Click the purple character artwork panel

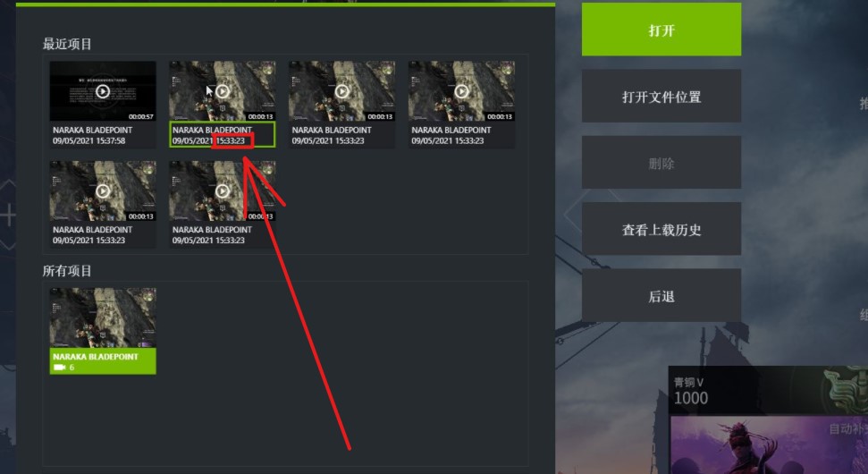[770, 445]
